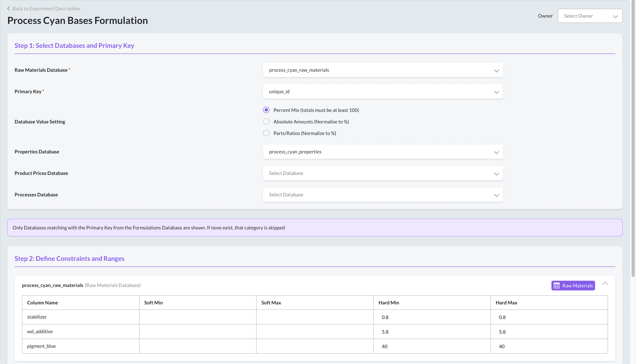This screenshot has width=636, height=364.
Task: Open the Raw Materials Database dropdown
Action: click(383, 70)
